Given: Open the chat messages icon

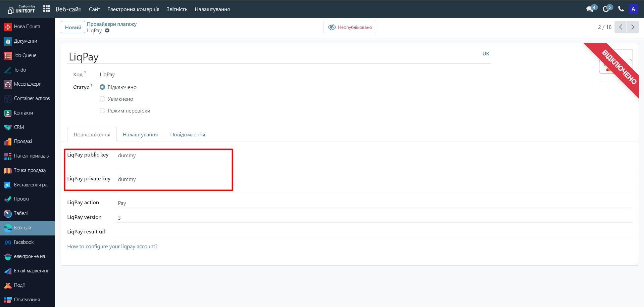Looking at the screenshot, I should coord(590,9).
